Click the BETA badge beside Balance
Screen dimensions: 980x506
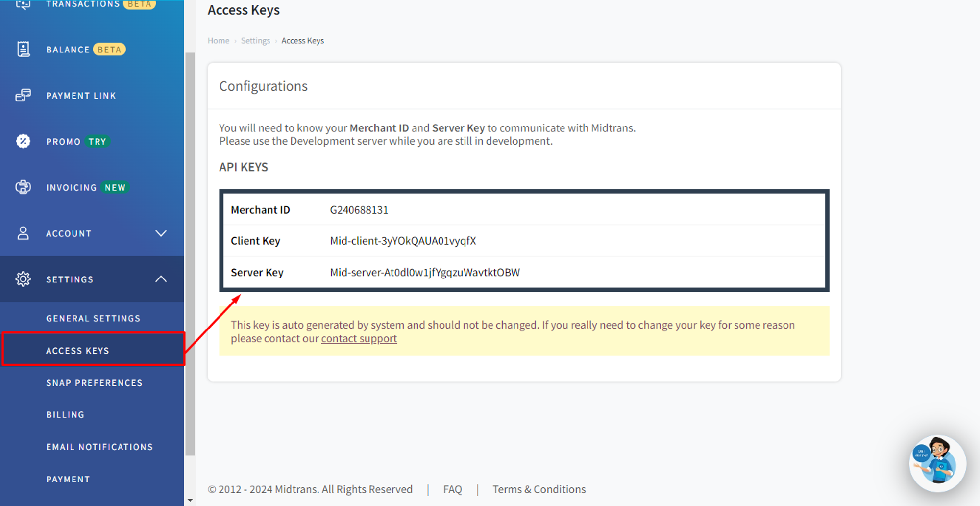[109, 50]
